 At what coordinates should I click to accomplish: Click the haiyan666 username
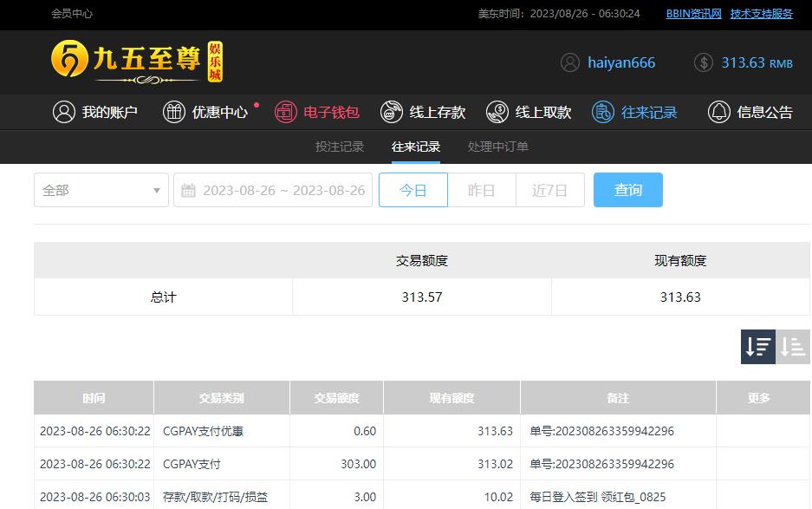tap(621, 62)
